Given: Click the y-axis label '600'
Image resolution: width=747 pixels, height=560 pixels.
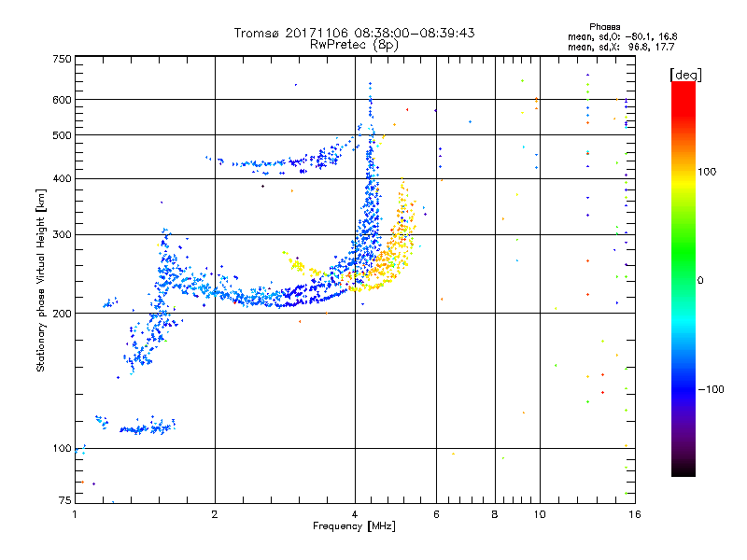Looking at the screenshot, I should pyautogui.click(x=62, y=100).
